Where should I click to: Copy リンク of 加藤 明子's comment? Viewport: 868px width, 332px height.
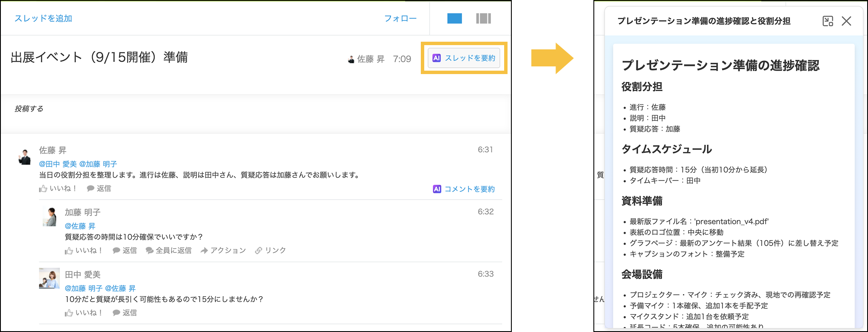click(270, 251)
